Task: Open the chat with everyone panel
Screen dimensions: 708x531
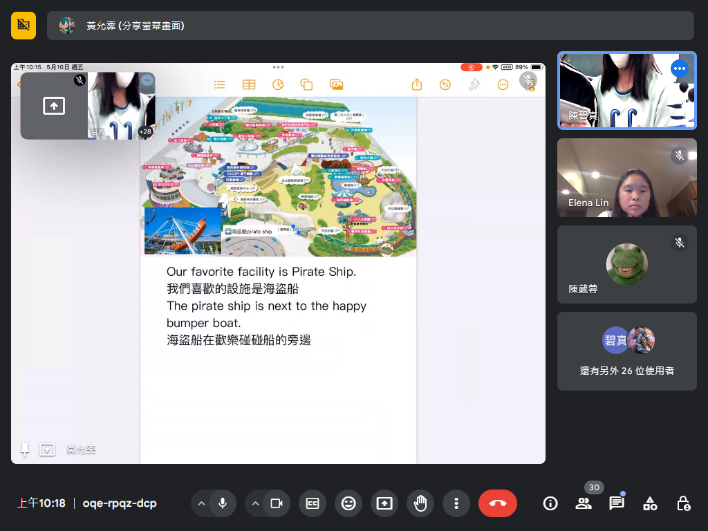Action: [x=617, y=503]
